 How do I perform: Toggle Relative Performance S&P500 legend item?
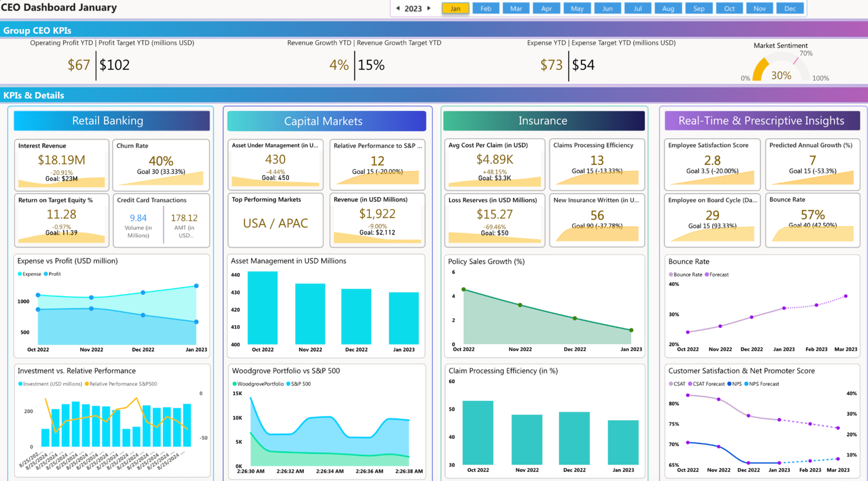tap(121, 384)
